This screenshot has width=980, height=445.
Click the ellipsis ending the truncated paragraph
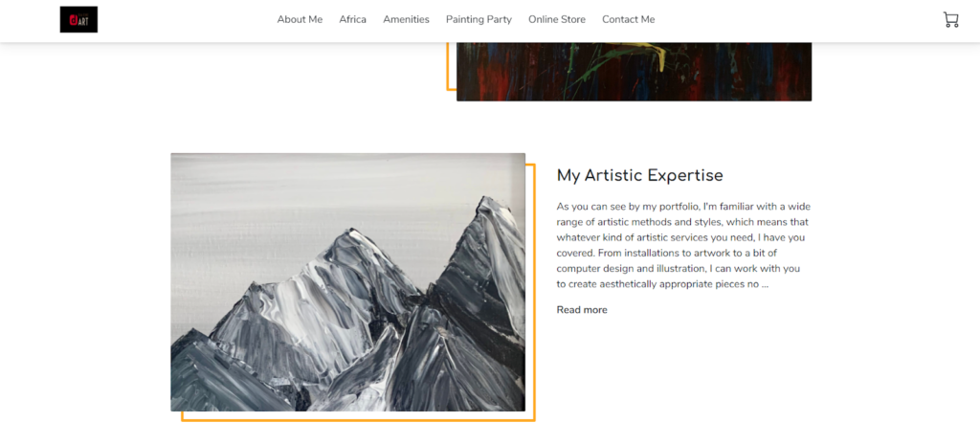tap(765, 284)
